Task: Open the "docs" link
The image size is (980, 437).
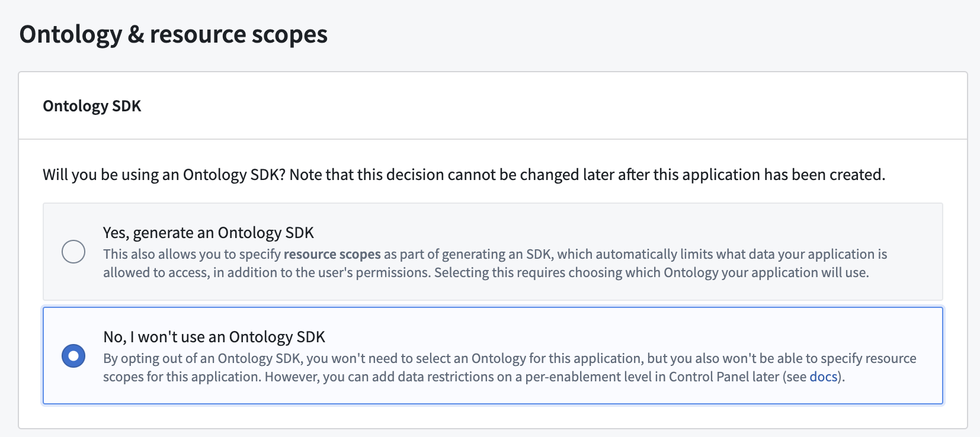Action: point(823,375)
